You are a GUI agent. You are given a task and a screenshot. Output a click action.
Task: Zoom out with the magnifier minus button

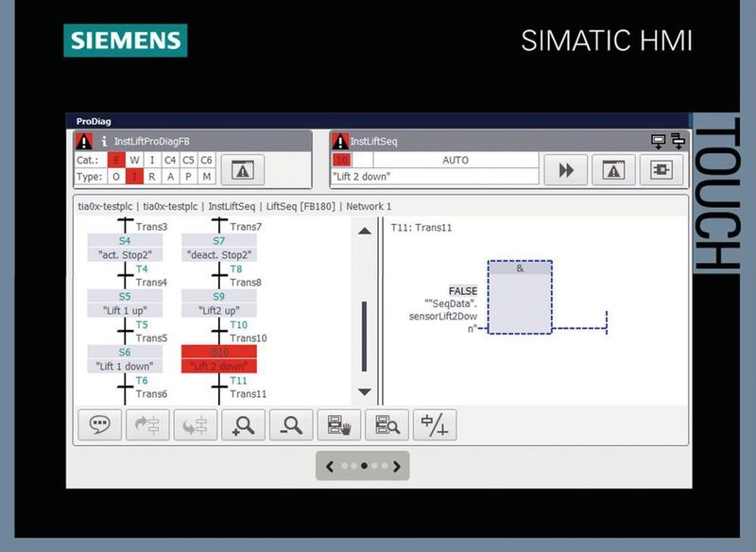point(291,424)
